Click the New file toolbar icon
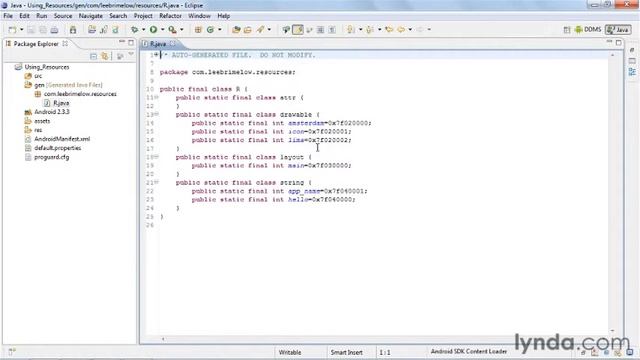The width and height of the screenshot is (640, 360). pyautogui.click(x=12, y=30)
